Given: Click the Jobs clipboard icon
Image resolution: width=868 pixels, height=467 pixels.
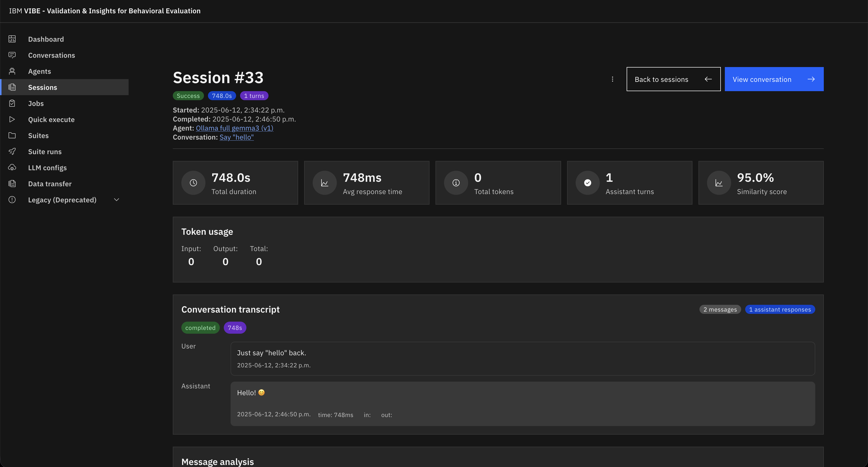Looking at the screenshot, I should [x=12, y=103].
